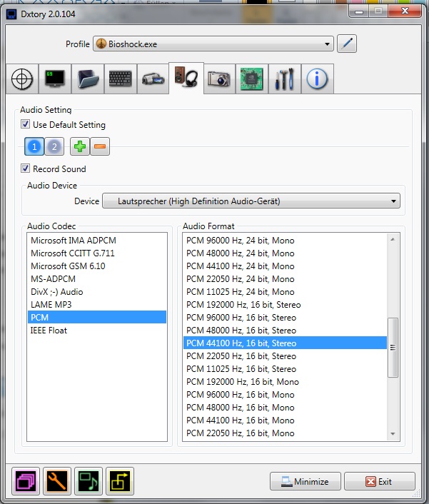Image resolution: width=429 pixels, height=504 pixels.
Task: Choose PCM 96000 Hz, 24 bit, Mono
Action: coord(285,241)
